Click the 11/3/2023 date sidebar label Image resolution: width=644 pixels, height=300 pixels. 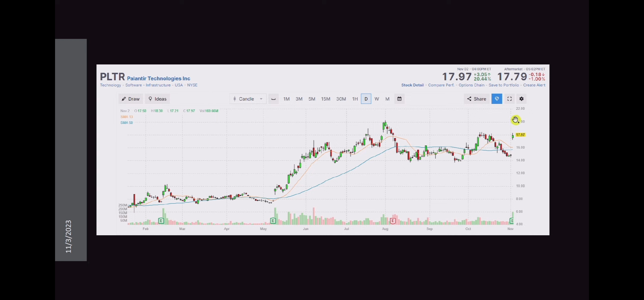point(68,237)
